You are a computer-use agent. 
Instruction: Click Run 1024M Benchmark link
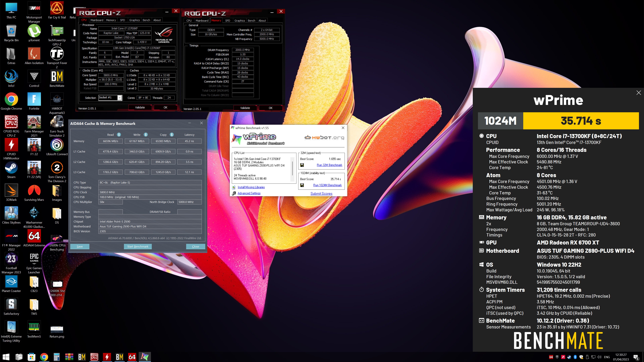coord(327,185)
